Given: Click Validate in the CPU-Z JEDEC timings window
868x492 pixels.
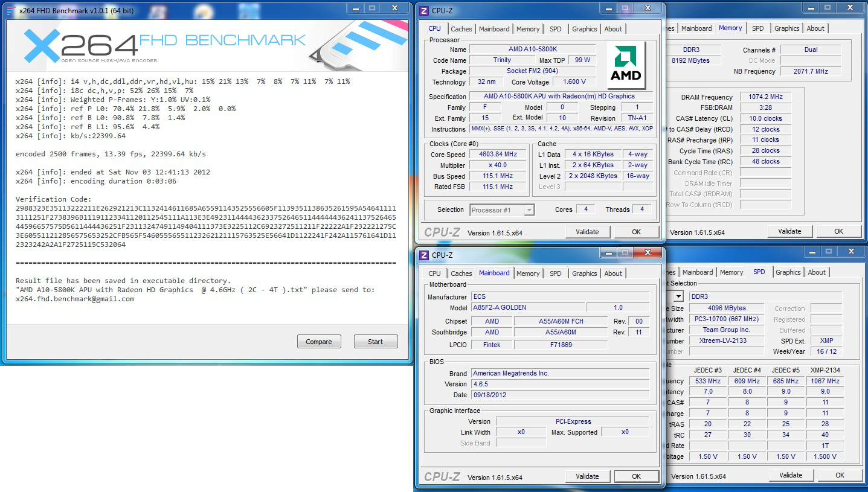Looking at the screenshot, I should (791, 475).
